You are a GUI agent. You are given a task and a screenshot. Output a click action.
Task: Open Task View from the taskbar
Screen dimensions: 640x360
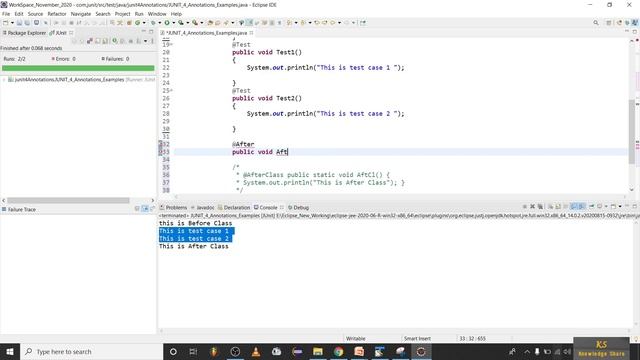pyautogui.click(x=193, y=351)
